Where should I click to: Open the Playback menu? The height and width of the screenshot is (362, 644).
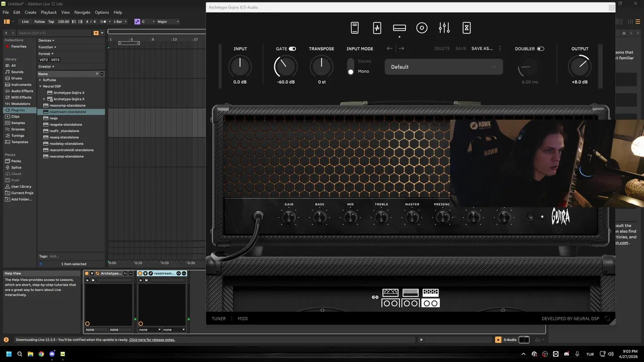tap(49, 13)
